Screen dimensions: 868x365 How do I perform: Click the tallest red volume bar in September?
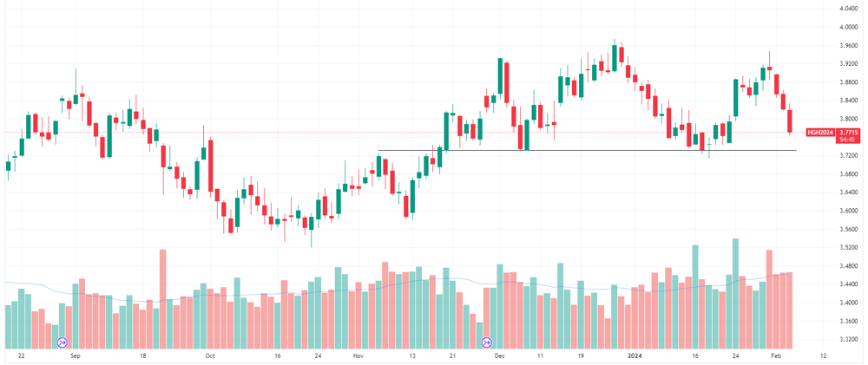pos(163,298)
